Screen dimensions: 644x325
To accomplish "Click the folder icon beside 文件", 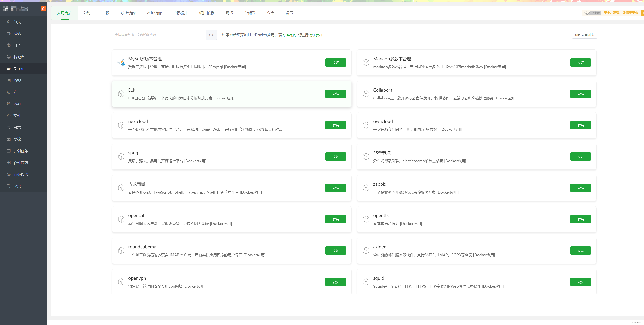I will pos(9,116).
